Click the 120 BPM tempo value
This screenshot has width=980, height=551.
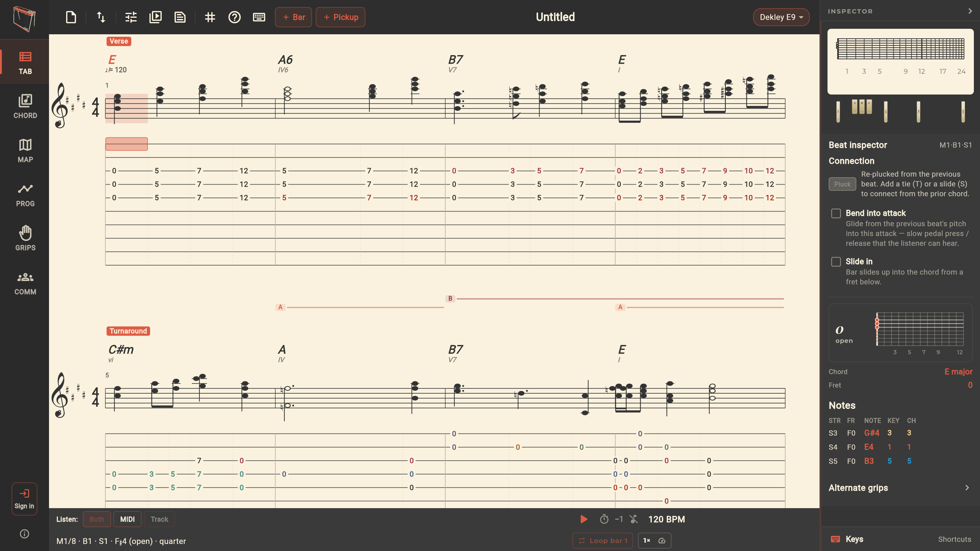tap(666, 519)
